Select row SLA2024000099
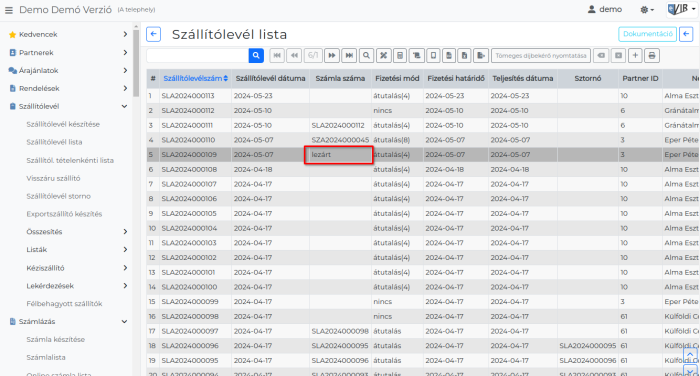The image size is (700, 376). [x=423, y=301]
